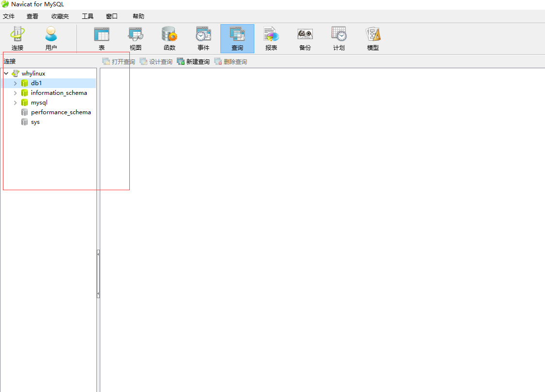Click the grey sys database icon

[24, 122]
